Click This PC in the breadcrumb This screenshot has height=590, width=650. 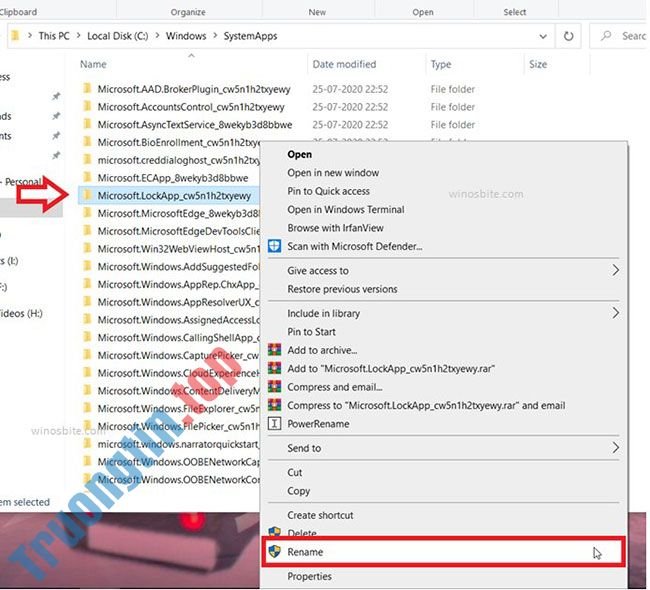point(54,36)
